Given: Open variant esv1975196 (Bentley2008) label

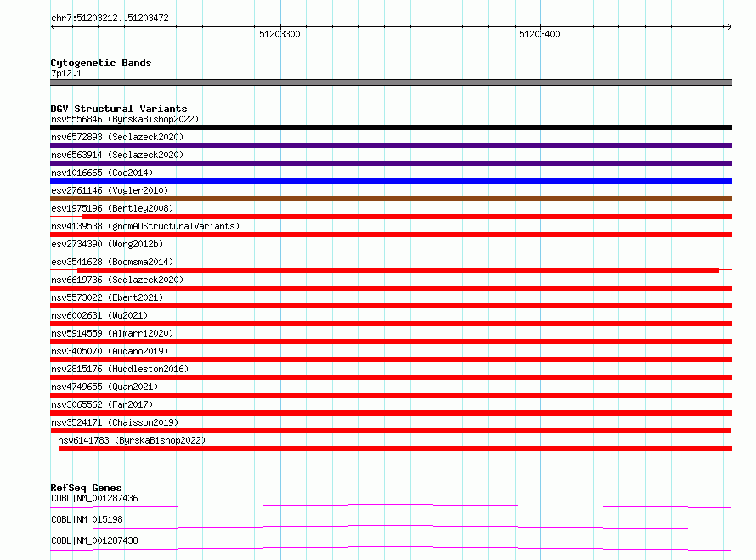Looking at the screenshot, I should tap(112, 208).
